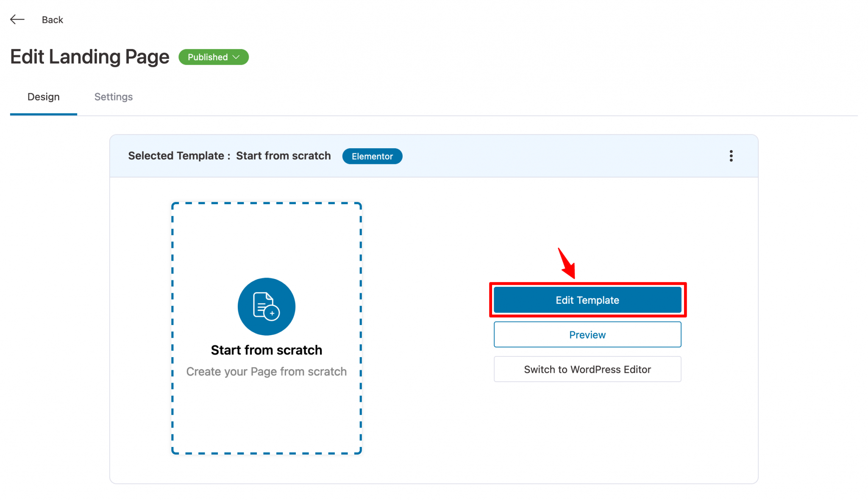Click the Back link

[52, 19]
